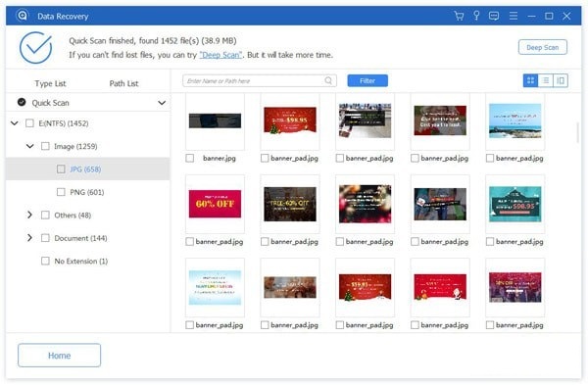This screenshot has width=588, height=385.
Task: Open the feedback chat bubble icon
Action: click(494, 16)
